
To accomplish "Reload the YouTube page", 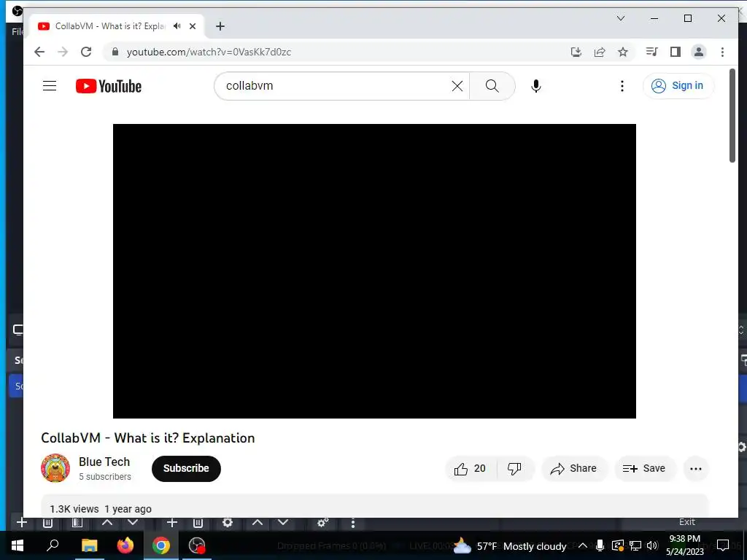I will (x=86, y=52).
